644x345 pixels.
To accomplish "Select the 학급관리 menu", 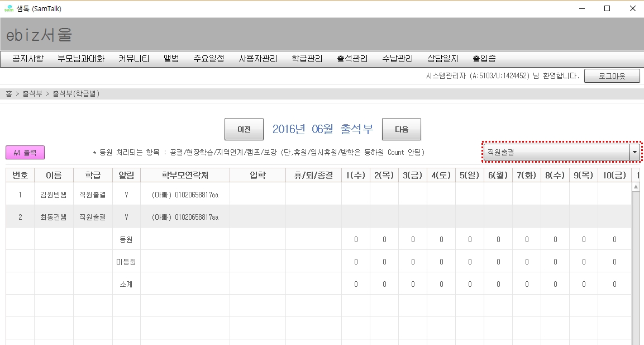I will click(307, 58).
